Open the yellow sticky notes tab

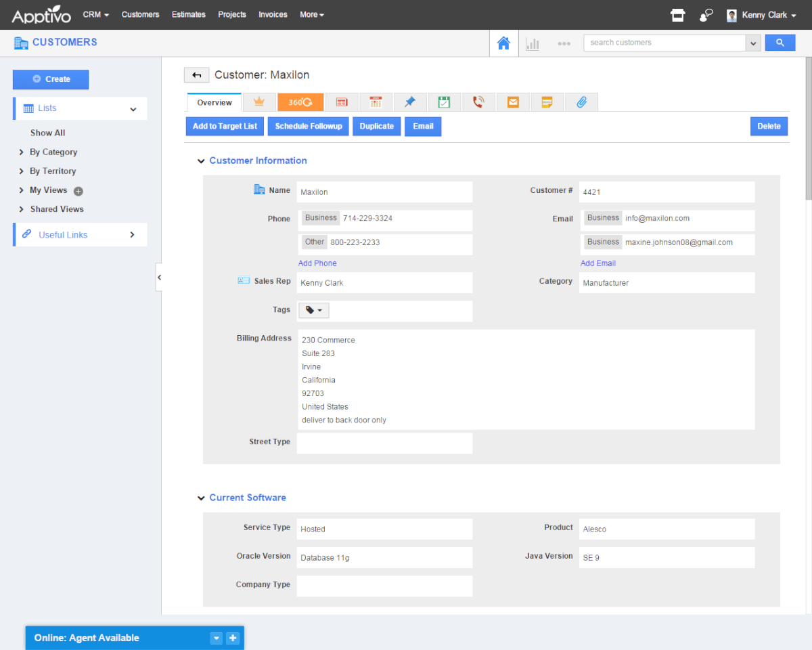pos(547,102)
